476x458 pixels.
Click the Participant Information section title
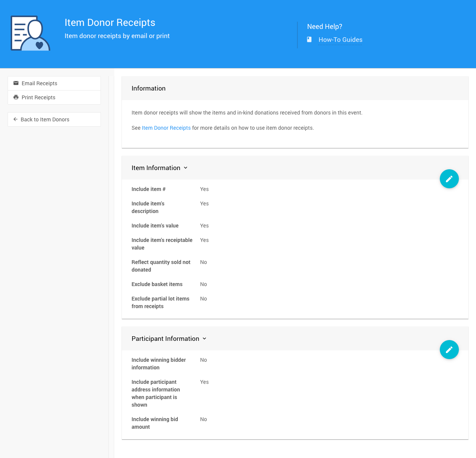coord(165,339)
